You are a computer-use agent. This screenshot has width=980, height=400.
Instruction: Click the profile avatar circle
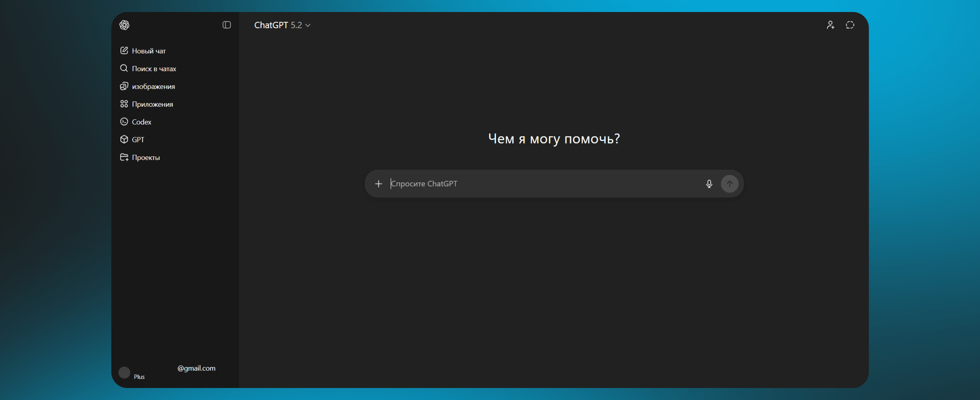coord(124,372)
